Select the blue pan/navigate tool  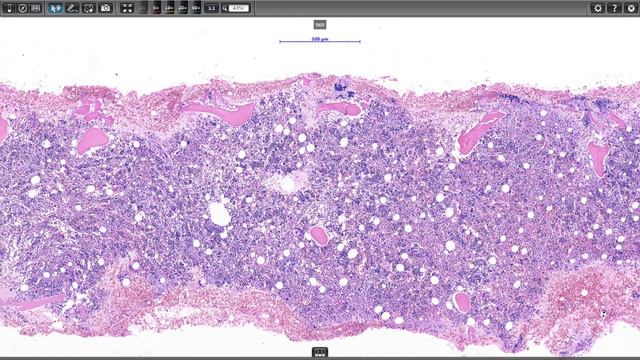tap(55, 8)
